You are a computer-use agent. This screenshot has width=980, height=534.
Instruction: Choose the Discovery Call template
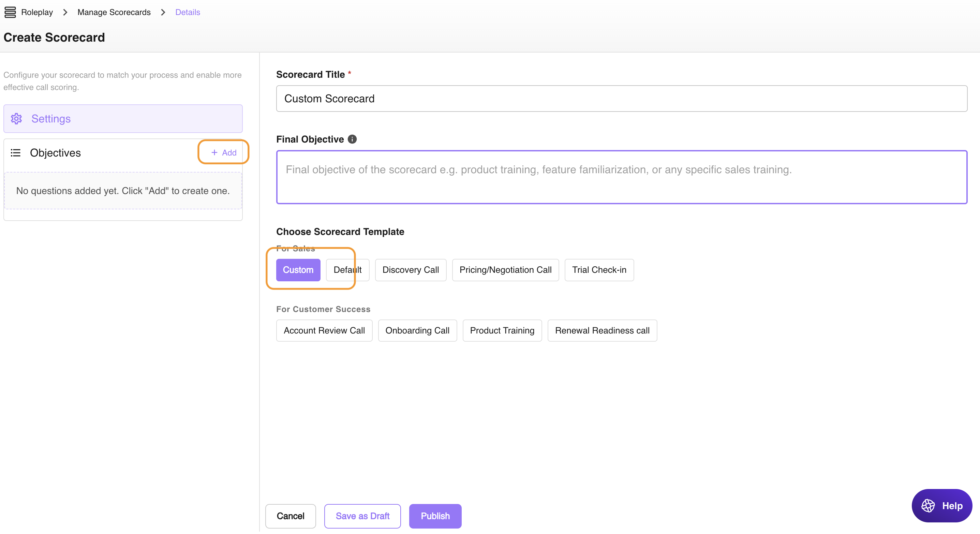click(x=410, y=270)
